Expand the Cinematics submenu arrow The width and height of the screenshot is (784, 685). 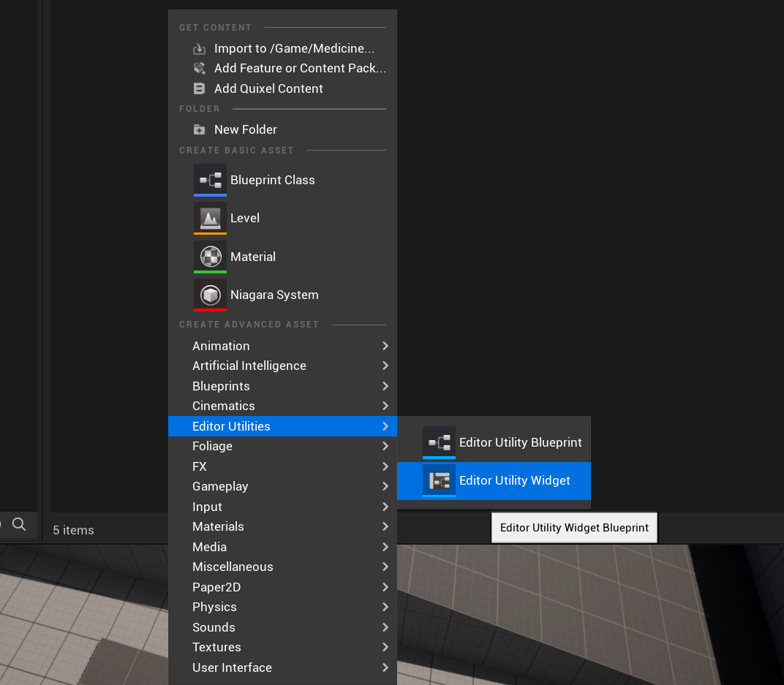point(385,406)
